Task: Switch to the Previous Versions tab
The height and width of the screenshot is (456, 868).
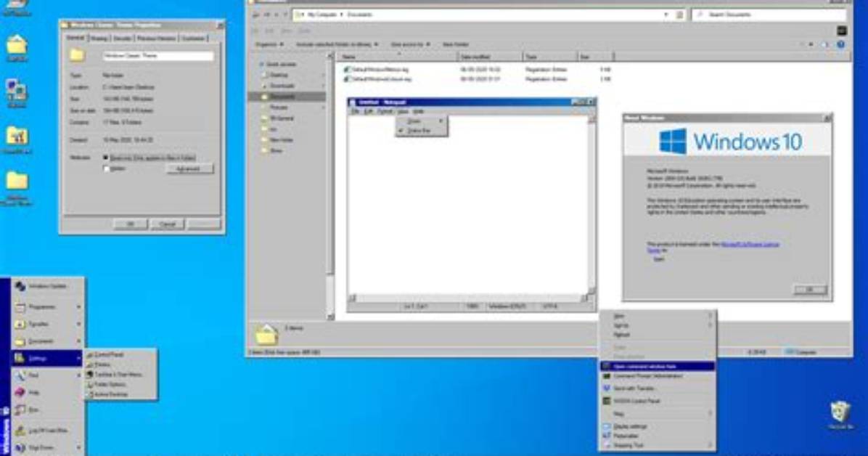Action: click(x=156, y=38)
